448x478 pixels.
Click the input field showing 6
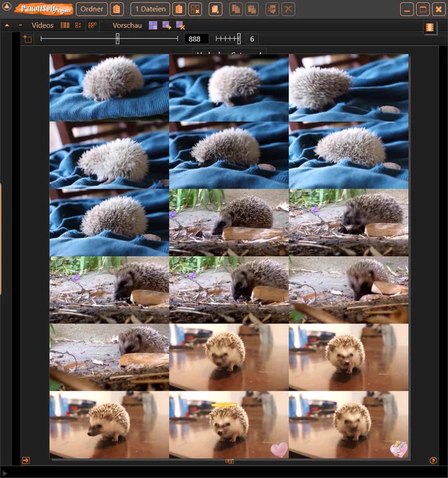[x=252, y=39]
